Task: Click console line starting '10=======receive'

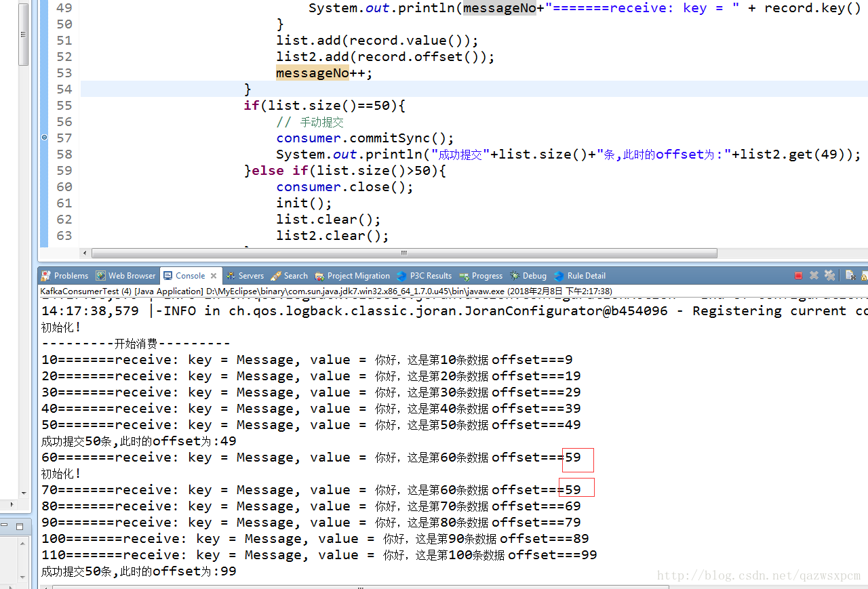Action: tap(307, 360)
